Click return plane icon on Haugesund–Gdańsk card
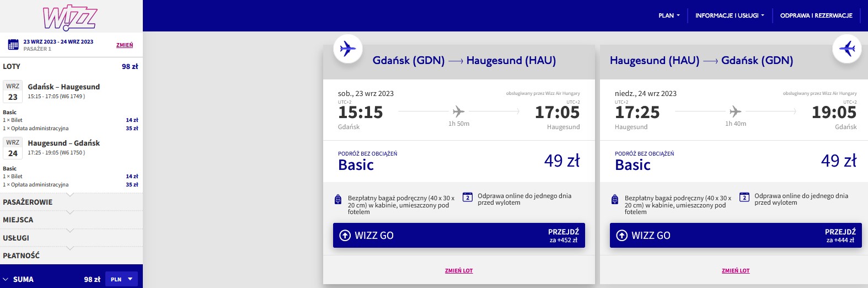Image resolution: width=868 pixels, height=288 pixels. pyautogui.click(x=846, y=49)
